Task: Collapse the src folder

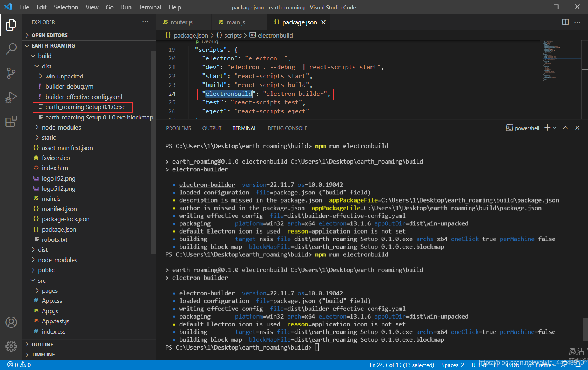Action: click(x=89, y=280)
